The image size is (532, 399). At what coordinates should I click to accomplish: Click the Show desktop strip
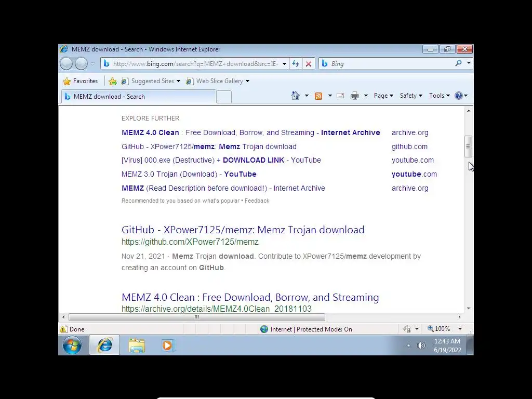click(x=470, y=345)
